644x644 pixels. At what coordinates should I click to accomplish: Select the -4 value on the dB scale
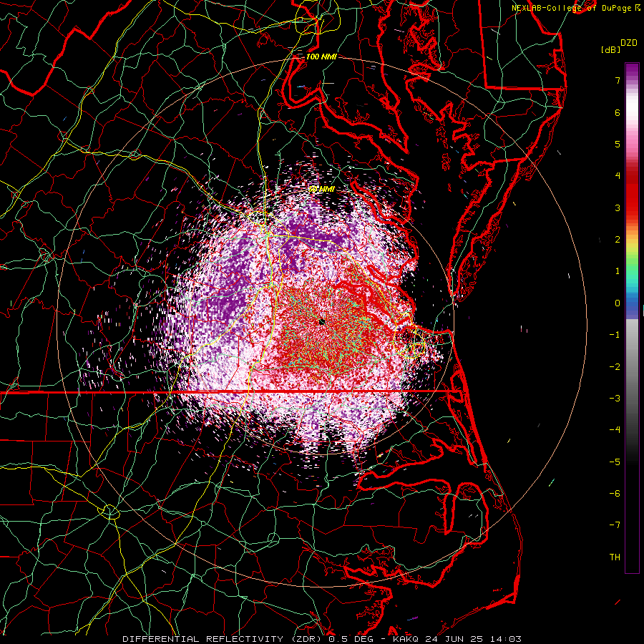click(x=615, y=430)
